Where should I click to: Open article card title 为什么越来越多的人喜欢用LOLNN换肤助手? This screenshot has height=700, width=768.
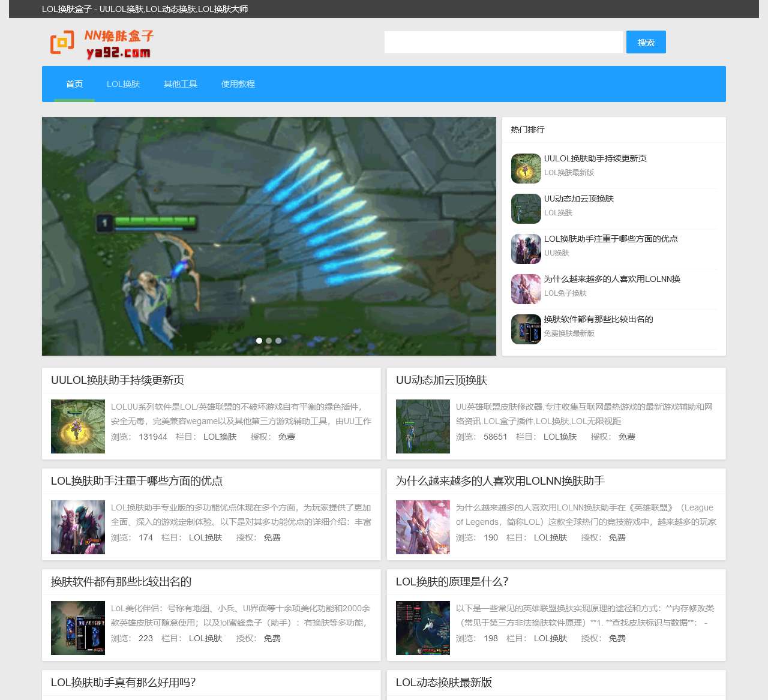coord(500,481)
